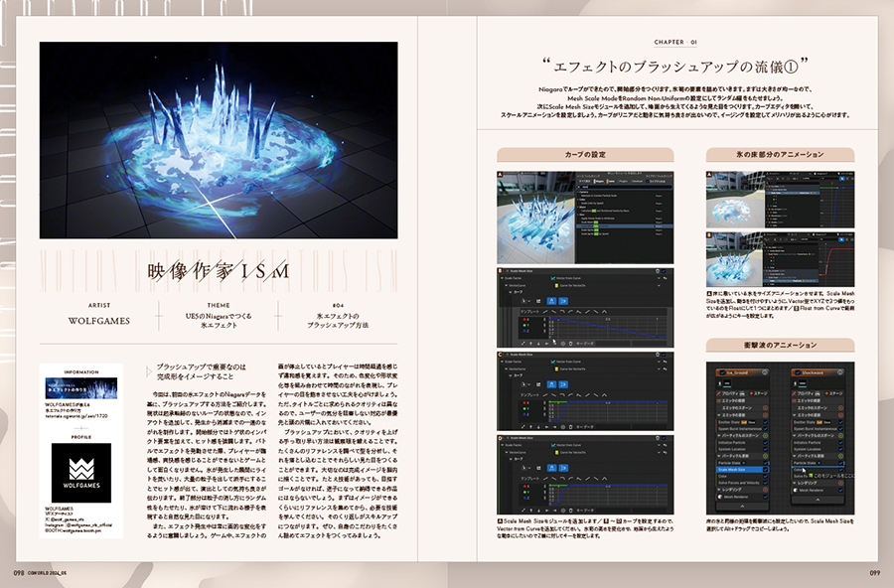894x588 pixels.
Task: Collapse the カーブ section in panel D
Action: (x=511, y=459)
